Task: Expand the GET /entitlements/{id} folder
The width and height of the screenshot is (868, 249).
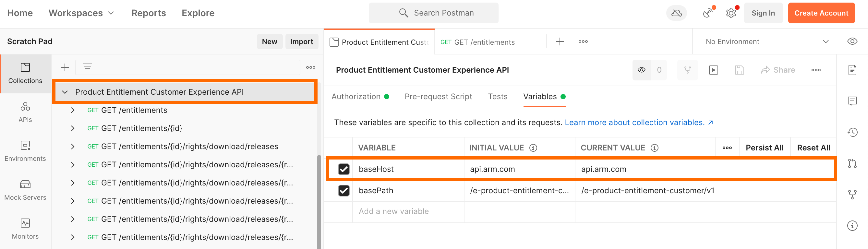Action: tap(72, 128)
